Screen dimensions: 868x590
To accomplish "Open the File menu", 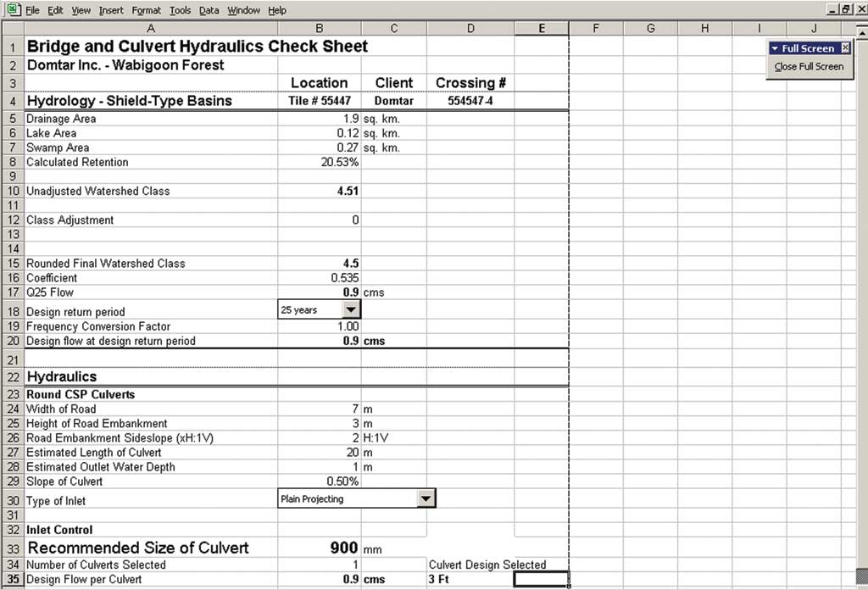I will [x=32, y=10].
